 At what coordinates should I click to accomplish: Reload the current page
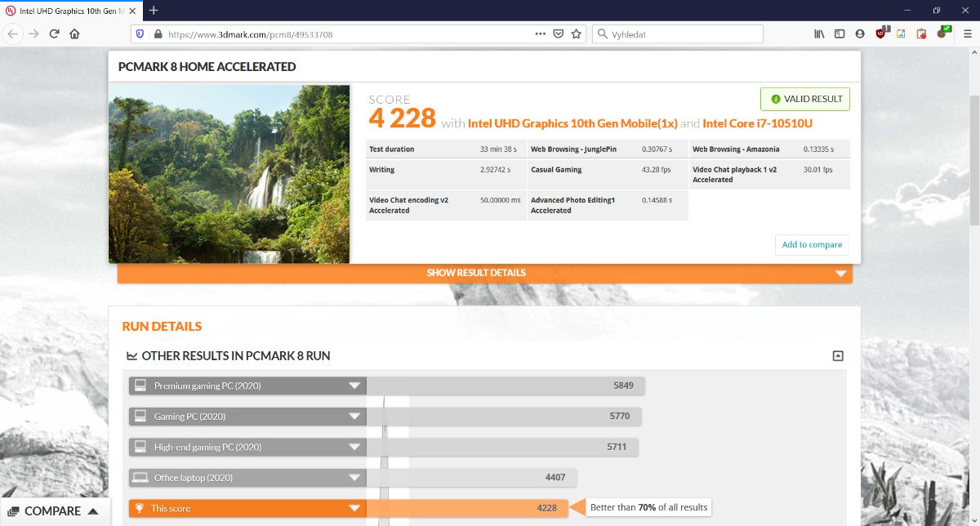coord(54,34)
